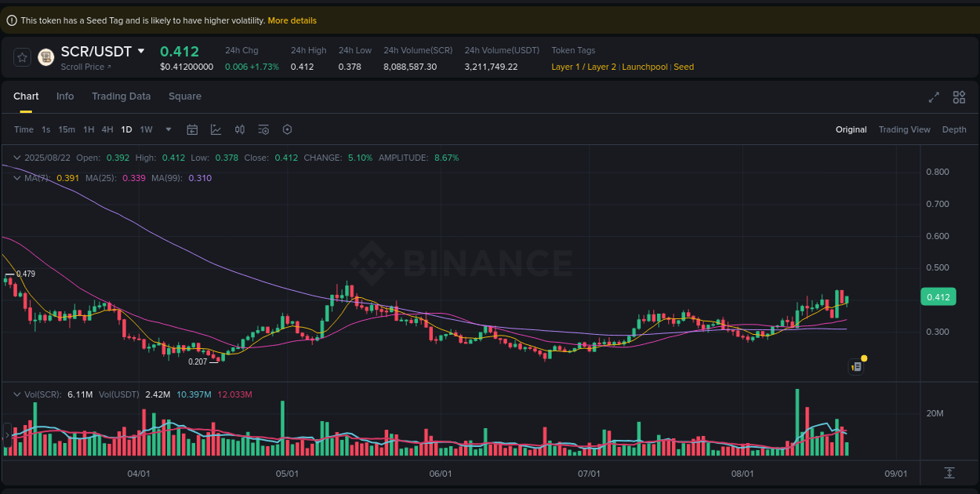This screenshot has width=980, height=494.
Task: Open chart settings via the gear-list icon
Action: [x=263, y=129]
